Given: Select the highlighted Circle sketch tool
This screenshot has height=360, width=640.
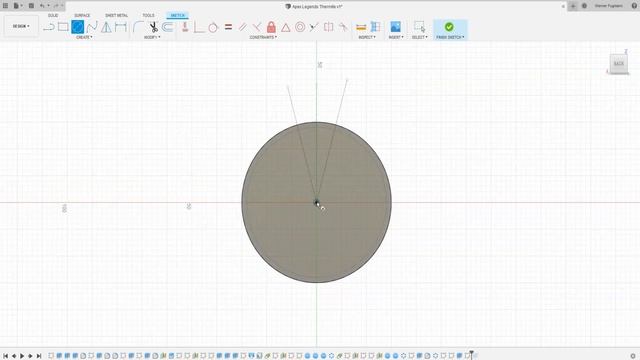Looking at the screenshot, I should tap(78, 27).
